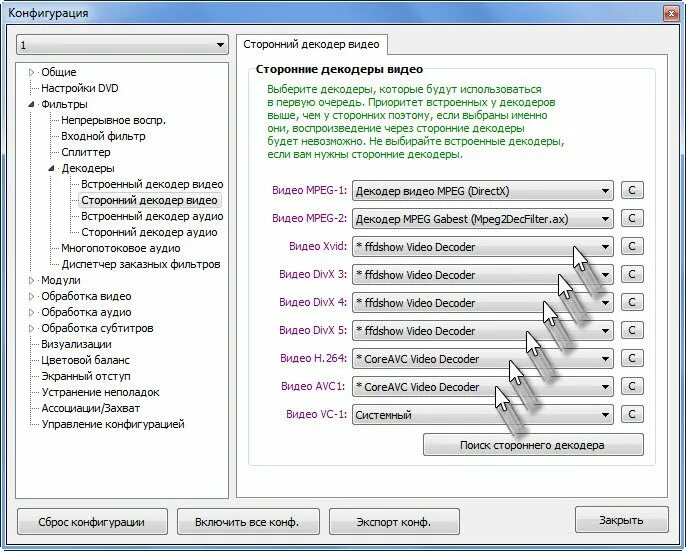The width and height of the screenshot is (686, 551).
Task: Click the C button for Видео MPEG-1
Action: [x=632, y=190]
